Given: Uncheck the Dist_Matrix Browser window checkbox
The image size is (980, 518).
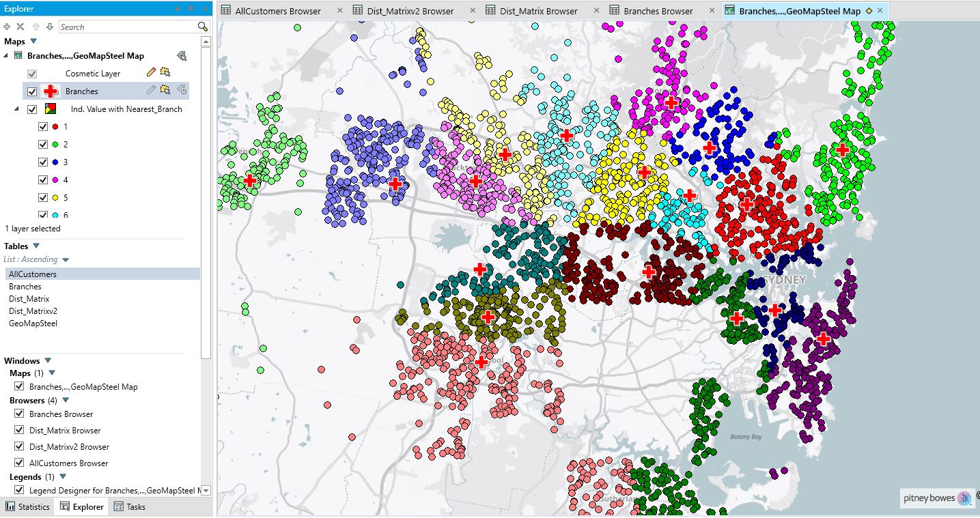Looking at the screenshot, I should 18,430.
